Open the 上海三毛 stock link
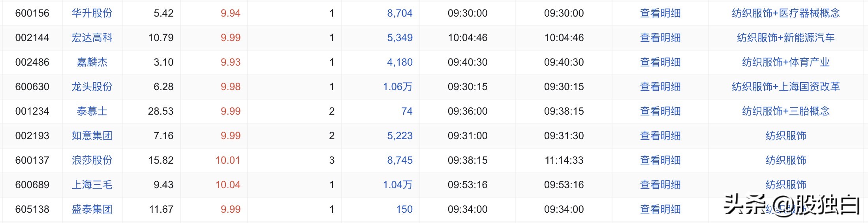This screenshot has height=223, width=868. click(92, 185)
